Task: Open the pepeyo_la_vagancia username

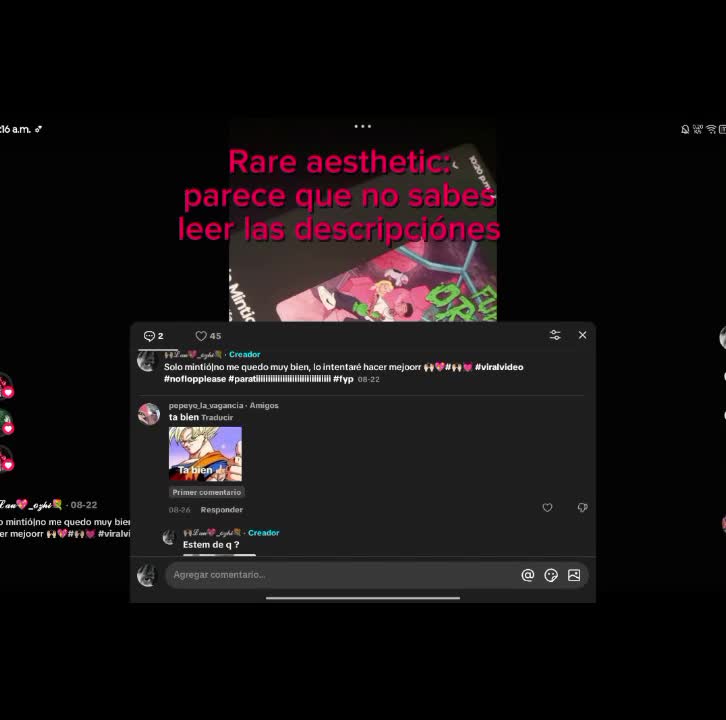Action: tap(206, 405)
